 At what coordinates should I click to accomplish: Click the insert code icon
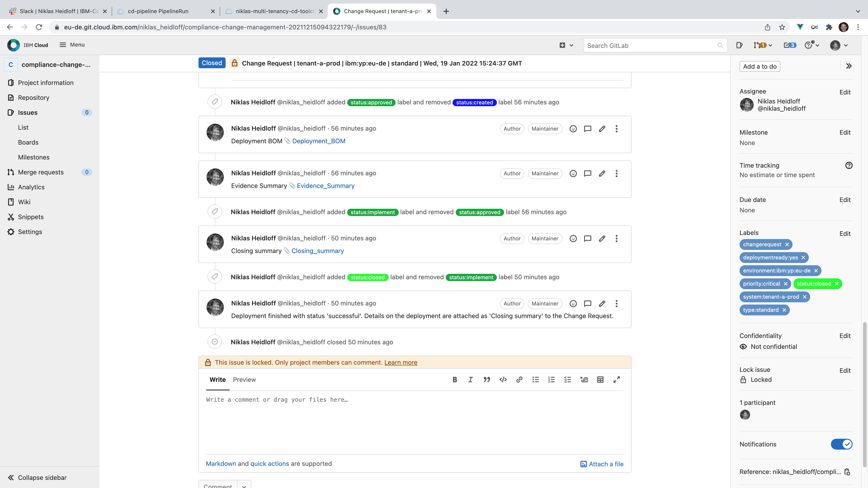(503, 380)
